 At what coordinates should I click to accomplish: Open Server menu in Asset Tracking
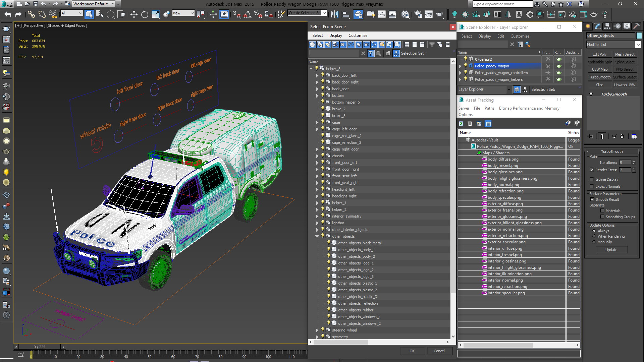[x=464, y=108]
